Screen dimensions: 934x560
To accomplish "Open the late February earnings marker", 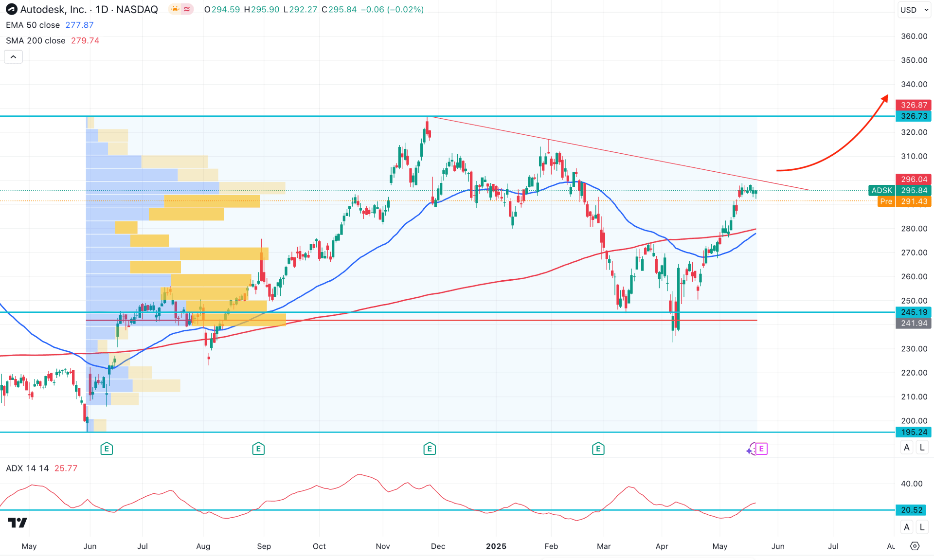I will point(598,449).
